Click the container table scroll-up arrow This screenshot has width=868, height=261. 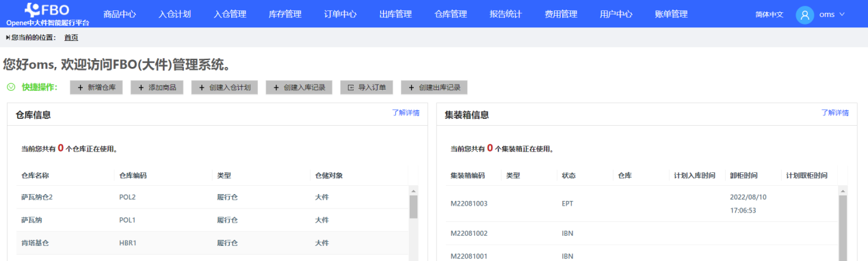tap(843, 191)
